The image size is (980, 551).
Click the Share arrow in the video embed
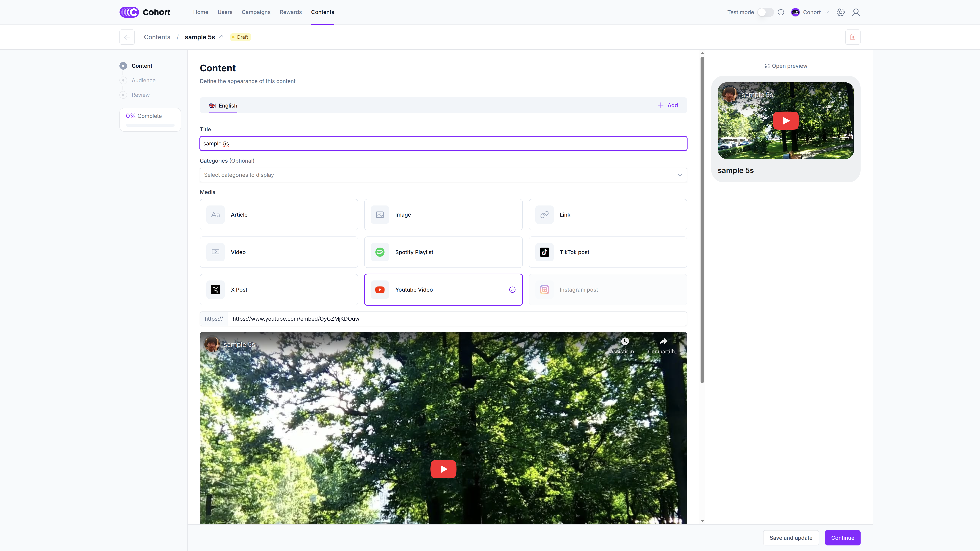point(663,342)
